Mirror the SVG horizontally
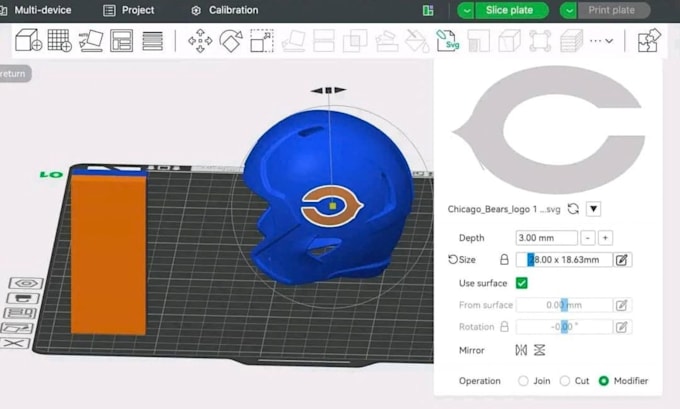This screenshot has width=680, height=409. point(521,350)
